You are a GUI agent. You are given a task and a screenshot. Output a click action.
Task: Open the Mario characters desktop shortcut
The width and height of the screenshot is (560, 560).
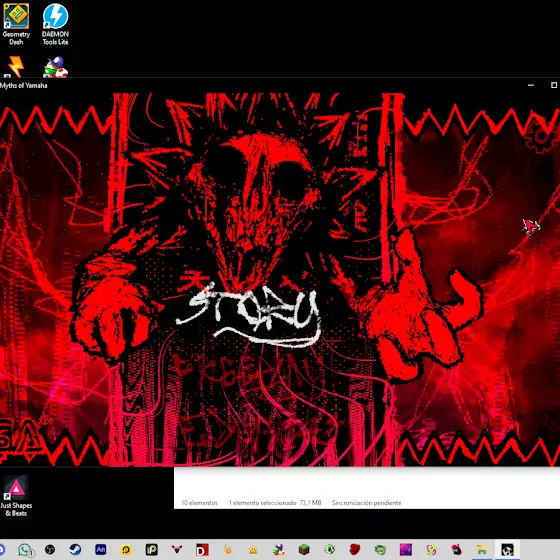pyautogui.click(x=55, y=67)
